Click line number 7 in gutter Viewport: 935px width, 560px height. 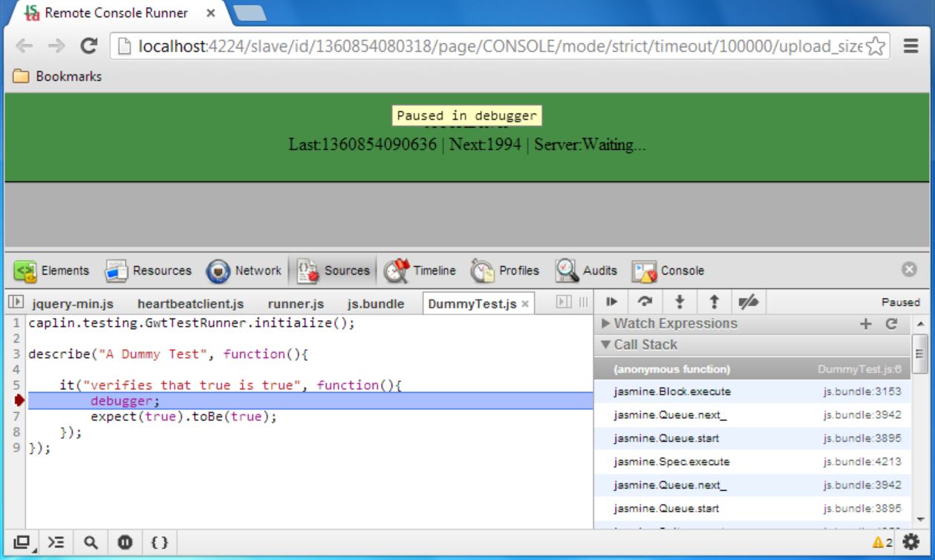pyautogui.click(x=16, y=417)
